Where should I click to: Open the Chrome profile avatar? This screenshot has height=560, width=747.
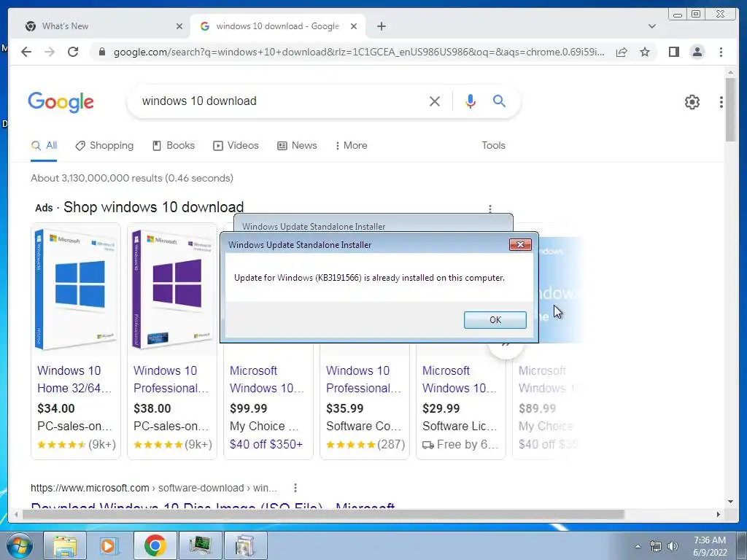click(697, 52)
